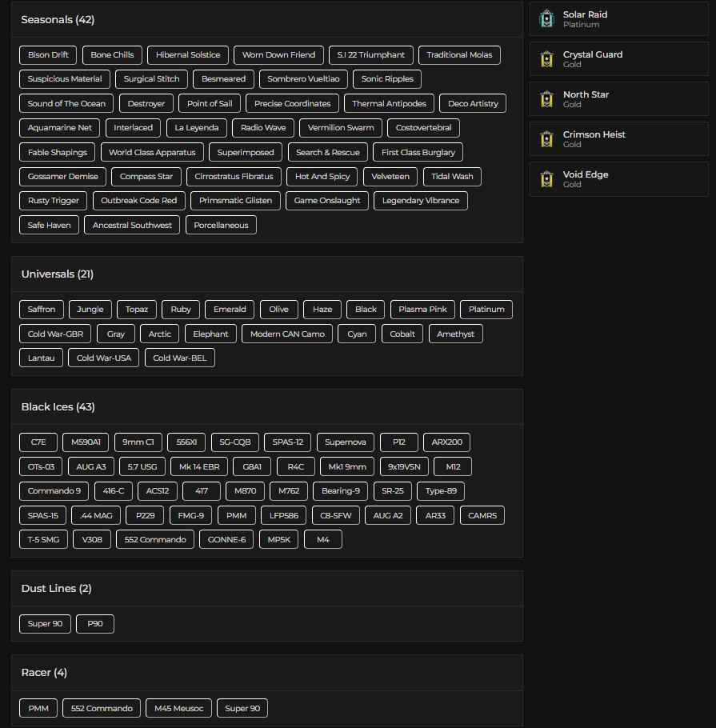Select the Bison Drift seasonal tag
This screenshot has height=728, width=716.
pos(48,55)
